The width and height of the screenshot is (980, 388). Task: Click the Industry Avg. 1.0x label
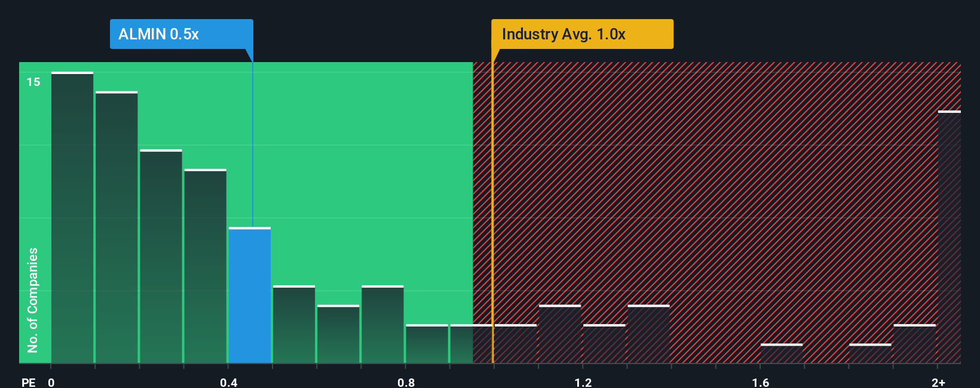(x=582, y=34)
